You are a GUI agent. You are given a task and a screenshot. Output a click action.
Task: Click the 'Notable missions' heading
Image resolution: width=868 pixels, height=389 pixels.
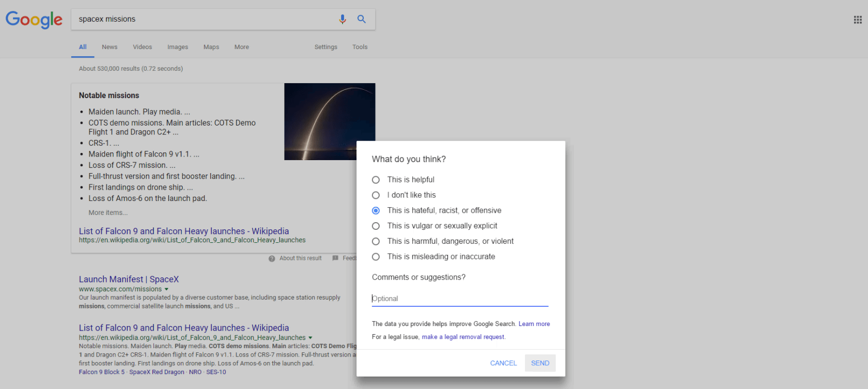pyautogui.click(x=109, y=96)
